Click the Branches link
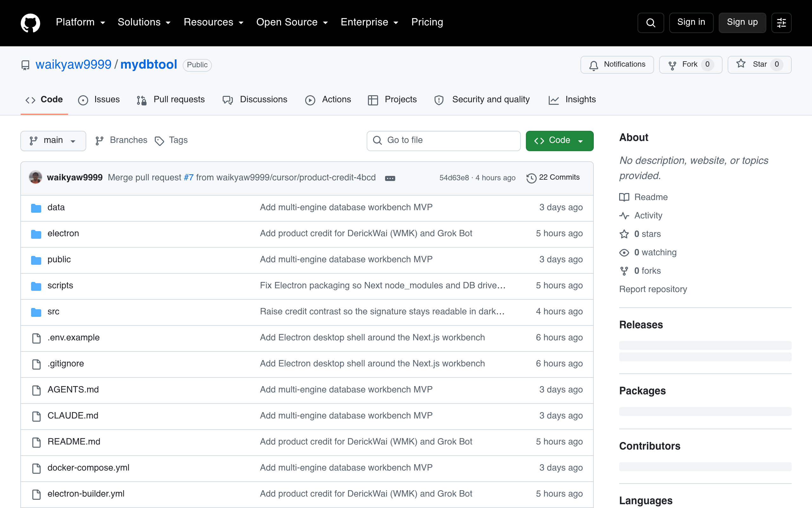This screenshot has width=812, height=508. coord(121,140)
